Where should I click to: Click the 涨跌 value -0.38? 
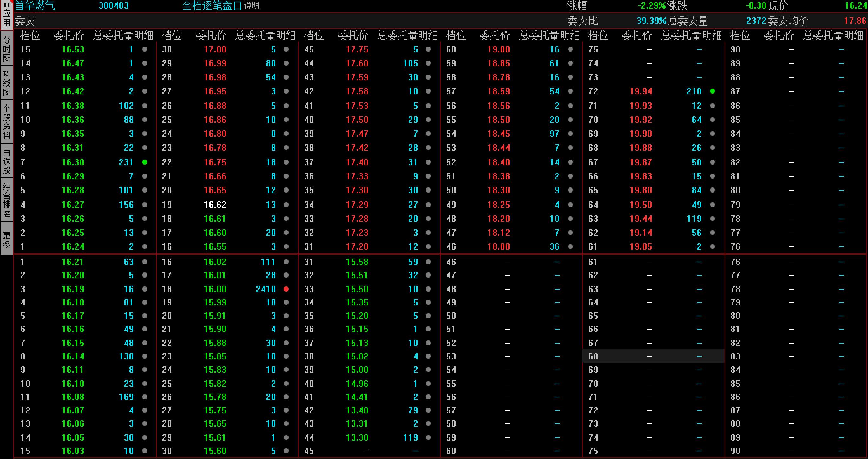pos(756,6)
